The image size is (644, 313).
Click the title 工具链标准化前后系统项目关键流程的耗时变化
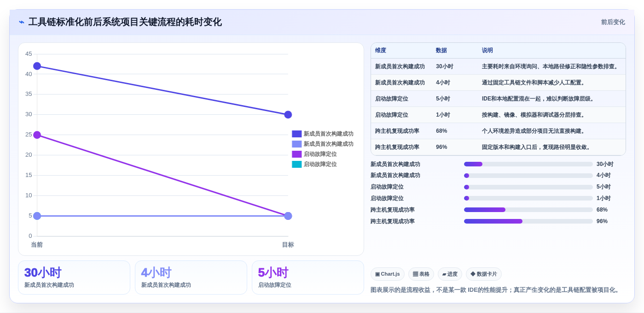[125, 22]
